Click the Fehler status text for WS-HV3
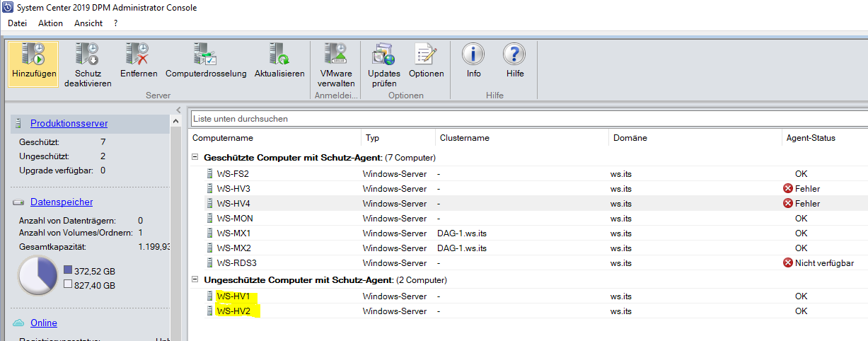Viewport: 868px width, 341px height. click(807, 188)
